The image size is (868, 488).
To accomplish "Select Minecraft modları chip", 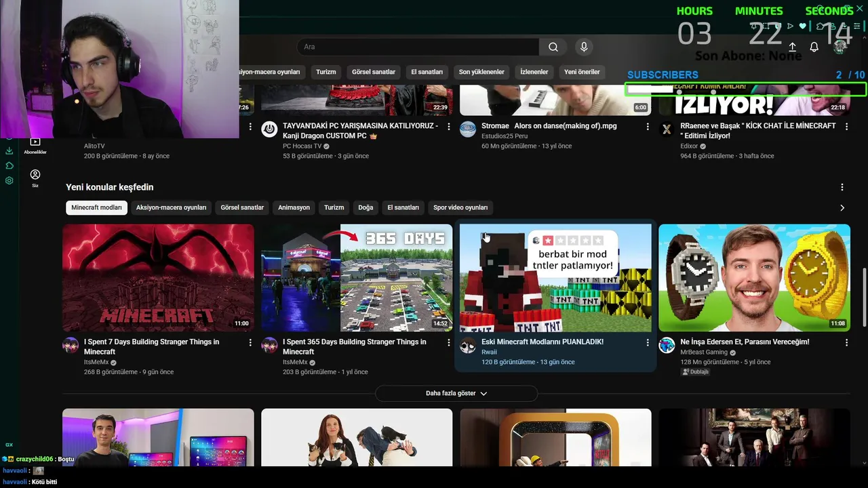I will (97, 207).
